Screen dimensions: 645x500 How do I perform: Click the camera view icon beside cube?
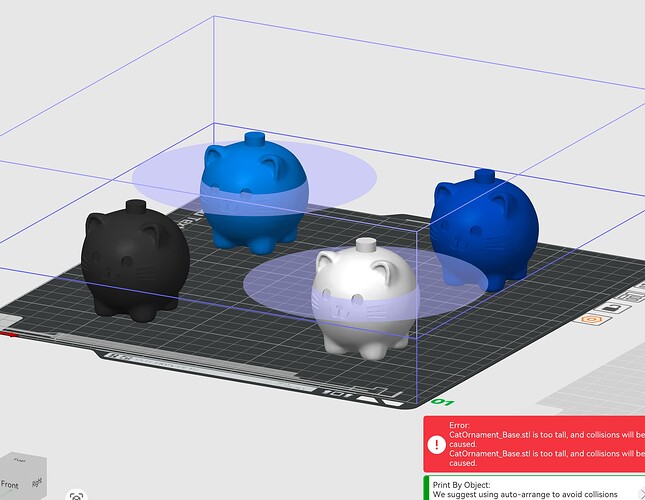(x=77, y=495)
